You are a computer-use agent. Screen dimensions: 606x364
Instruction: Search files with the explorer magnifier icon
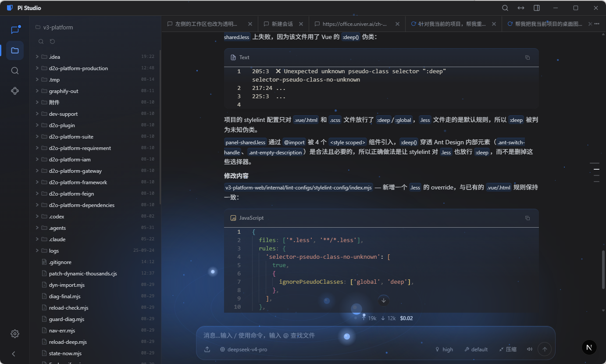pos(41,42)
